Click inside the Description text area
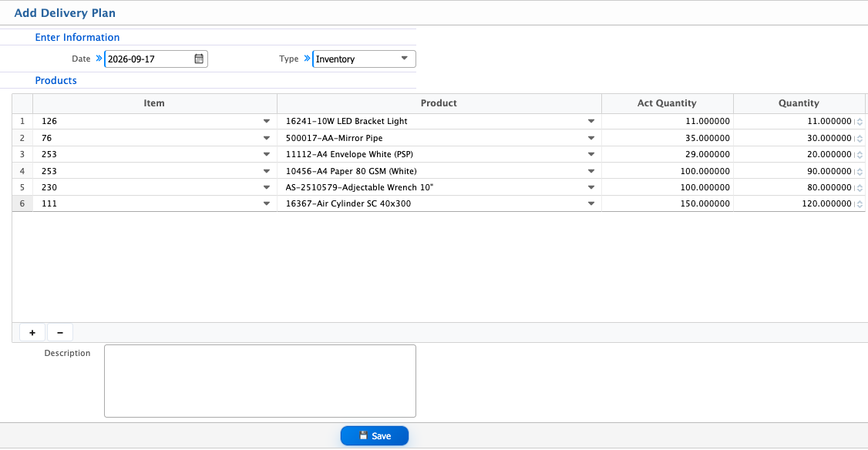This screenshot has height=450, width=868. tap(261, 381)
